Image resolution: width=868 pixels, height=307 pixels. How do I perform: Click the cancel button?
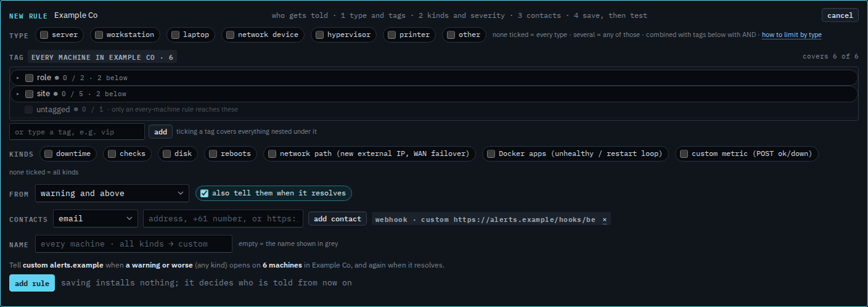(840, 15)
